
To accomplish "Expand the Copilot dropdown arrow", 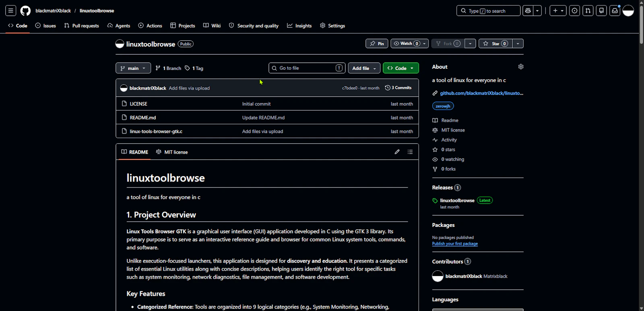I will pyautogui.click(x=538, y=11).
